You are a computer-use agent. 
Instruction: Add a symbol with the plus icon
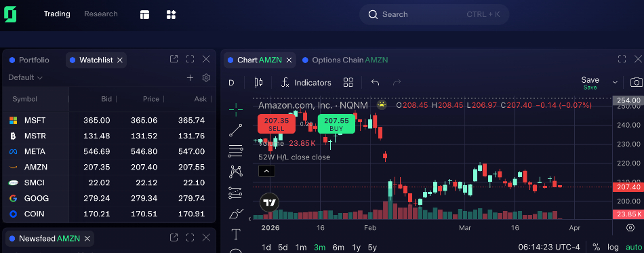(x=190, y=77)
